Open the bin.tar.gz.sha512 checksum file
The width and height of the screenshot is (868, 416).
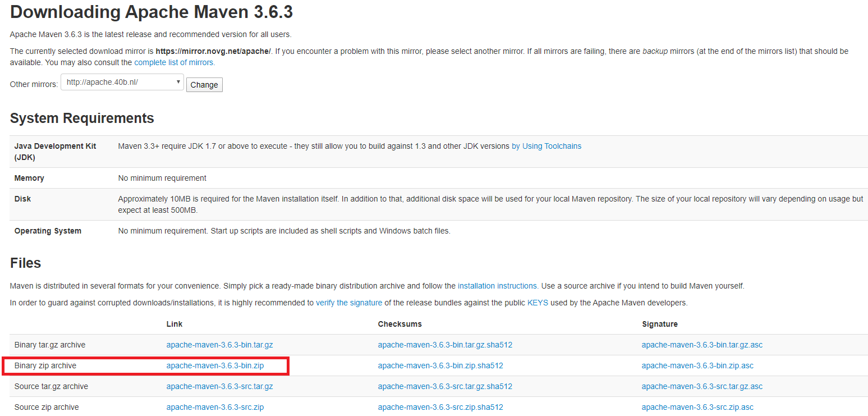pyautogui.click(x=445, y=345)
